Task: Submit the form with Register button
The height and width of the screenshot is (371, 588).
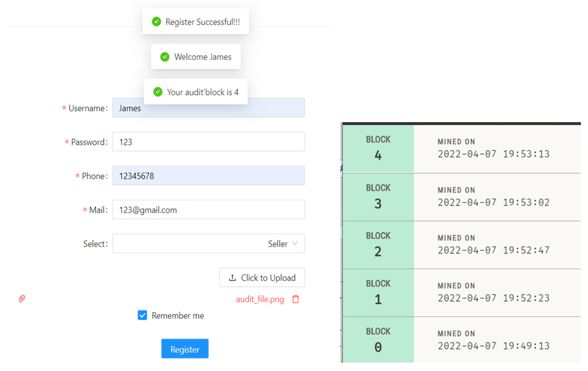Action: [x=185, y=349]
